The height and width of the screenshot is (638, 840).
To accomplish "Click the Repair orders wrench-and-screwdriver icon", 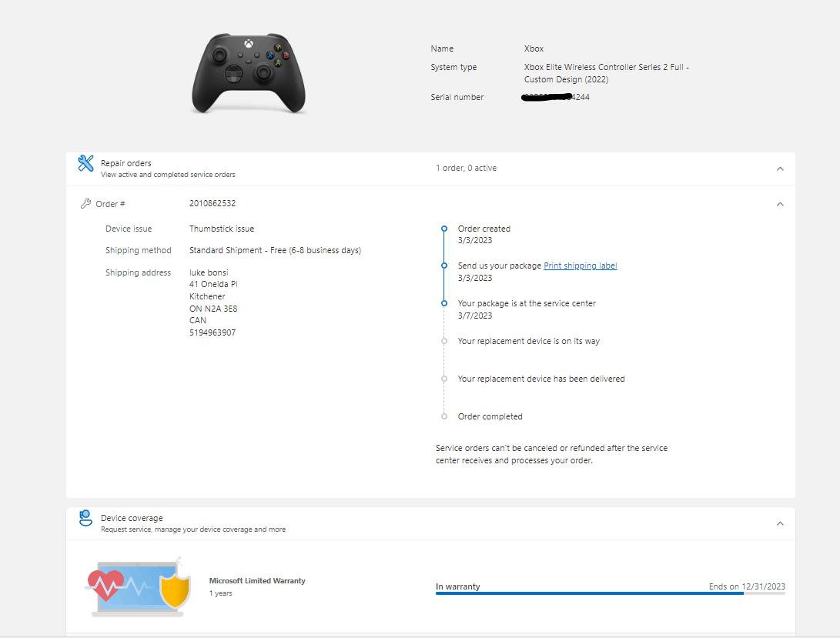I will pos(85,163).
